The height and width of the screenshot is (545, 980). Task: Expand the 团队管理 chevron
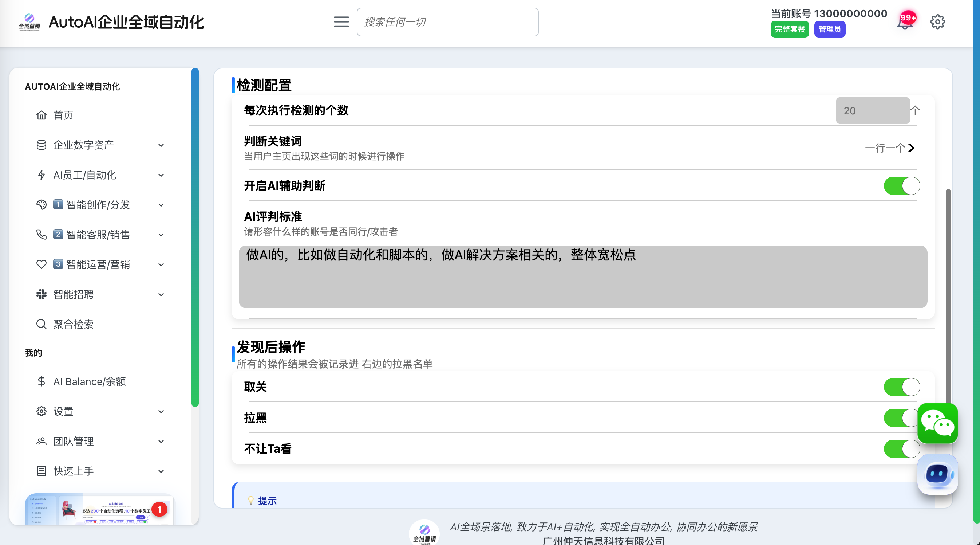point(161,442)
